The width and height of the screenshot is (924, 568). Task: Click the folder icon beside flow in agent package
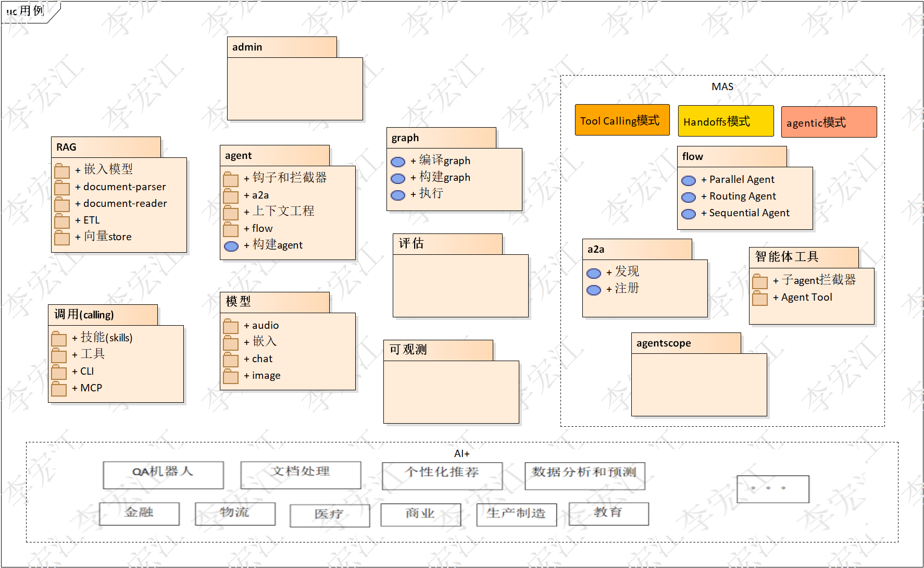tap(231, 229)
